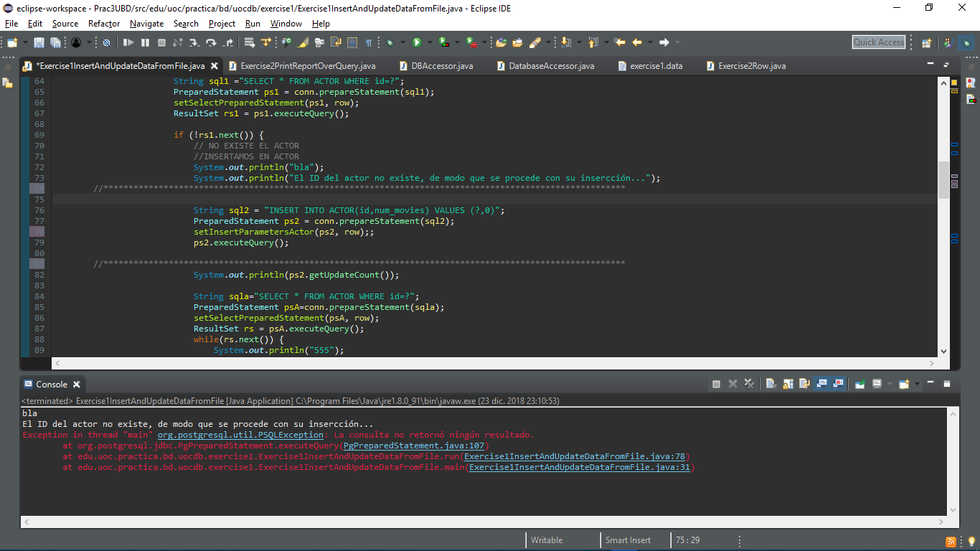Click the Step Into icon
Viewport: 980px width, 551px height.
[x=194, y=43]
